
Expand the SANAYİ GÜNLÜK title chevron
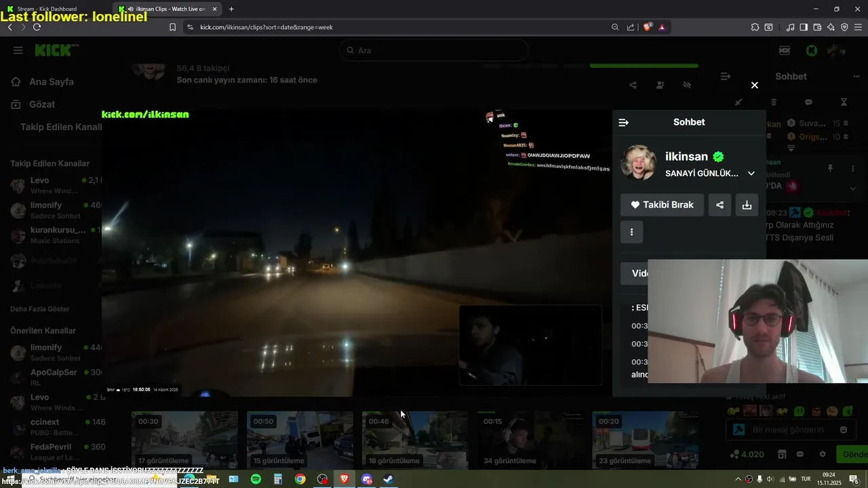[751, 174]
